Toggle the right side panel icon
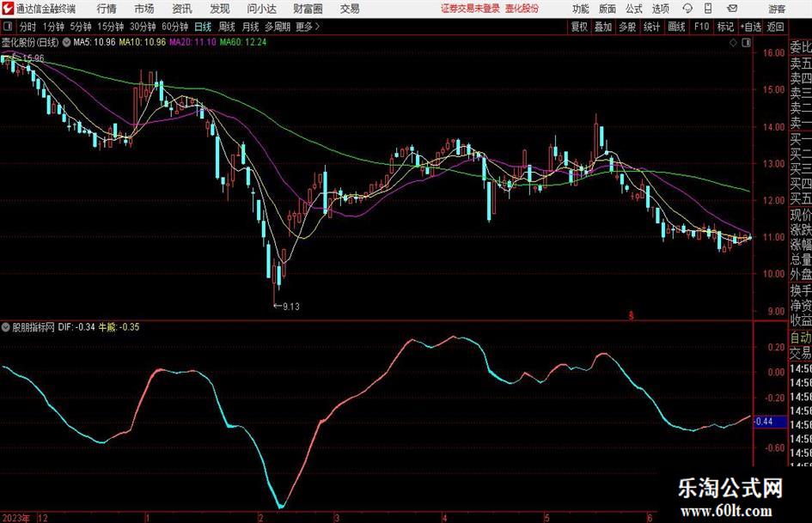 [746, 43]
